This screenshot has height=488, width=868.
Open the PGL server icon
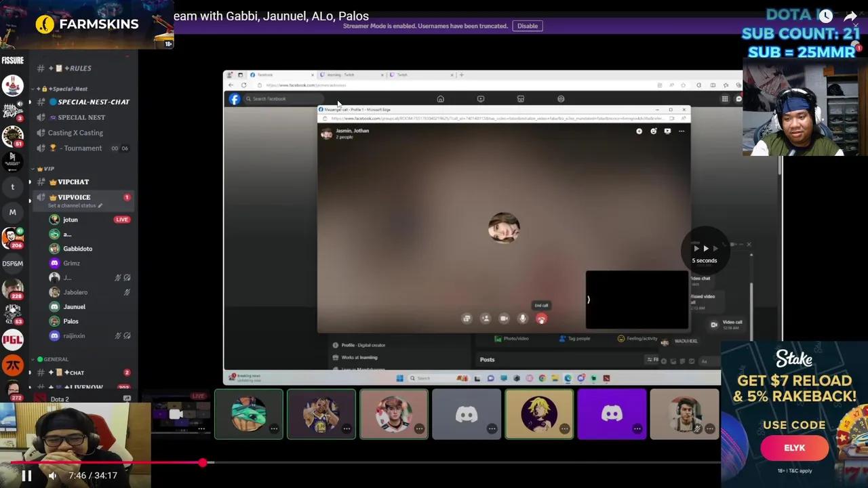click(12, 339)
